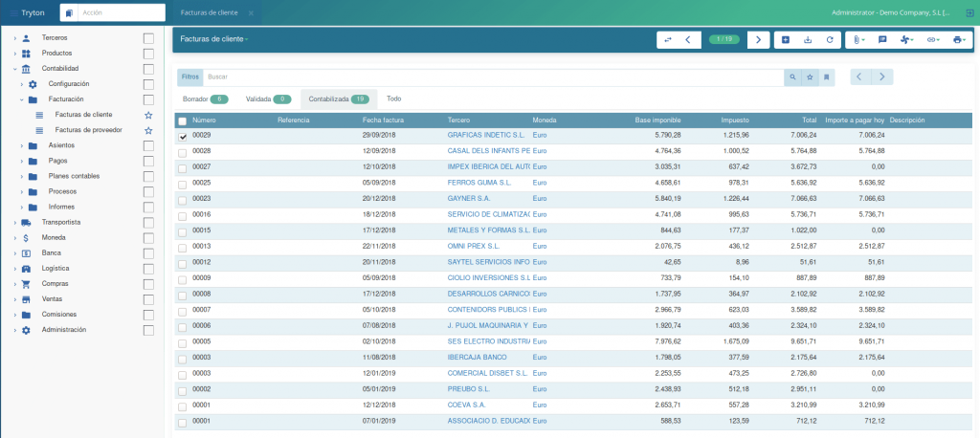Screen dimensions: 980x438
Task: Click the search magnifier icon
Action: [791, 76]
